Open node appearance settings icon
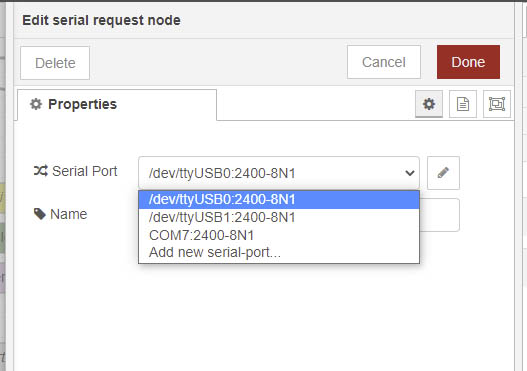This screenshot has height=371, width=527. (x=497, y=104)
